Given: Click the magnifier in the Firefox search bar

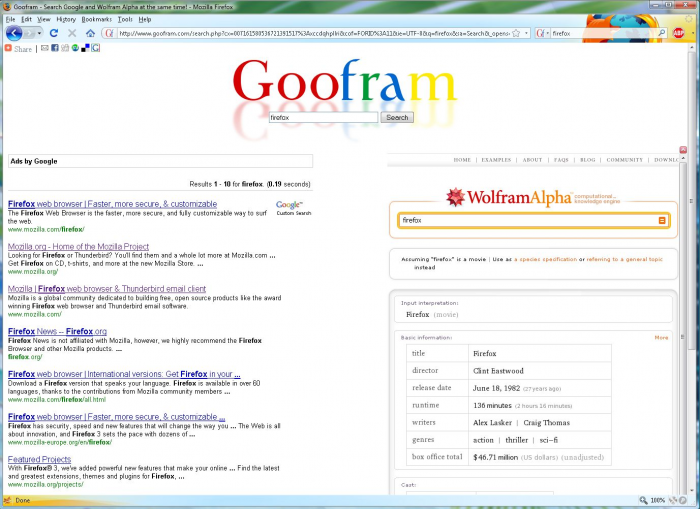Looking at the screenshot, I should pyautogui.click(x=662, y=33).
